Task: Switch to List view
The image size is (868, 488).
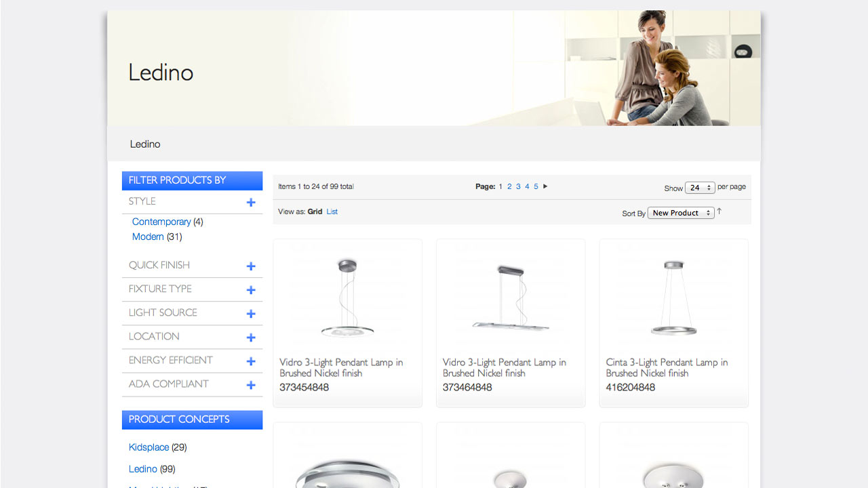Action: pyautogui.click(x=332, y=211)
